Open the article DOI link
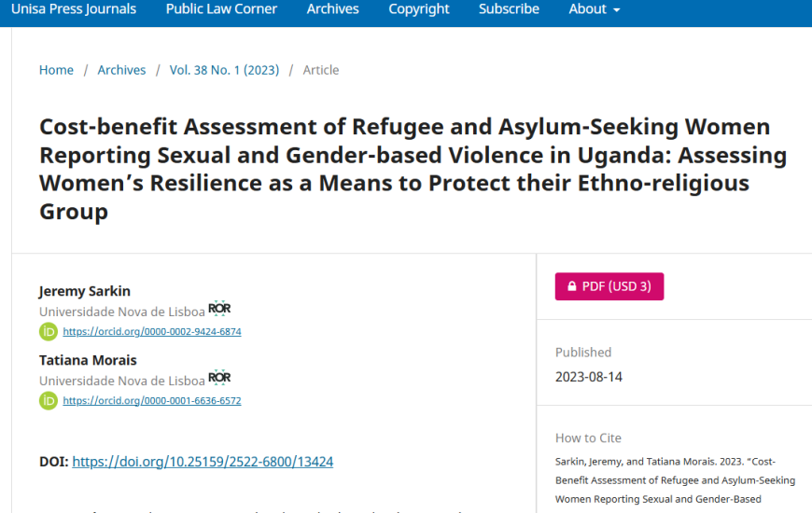Screen dimensions: 812x513 [x=203, y=462]
